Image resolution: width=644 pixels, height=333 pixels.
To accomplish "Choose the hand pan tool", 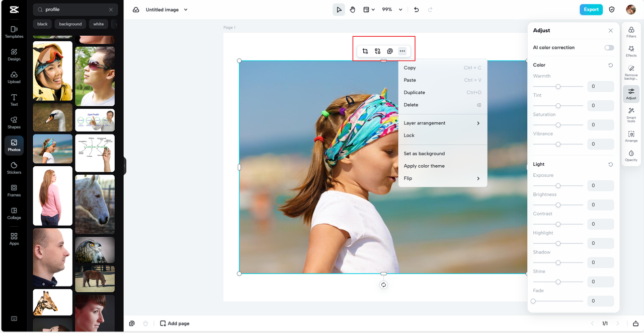I will [x=353, y=10].
